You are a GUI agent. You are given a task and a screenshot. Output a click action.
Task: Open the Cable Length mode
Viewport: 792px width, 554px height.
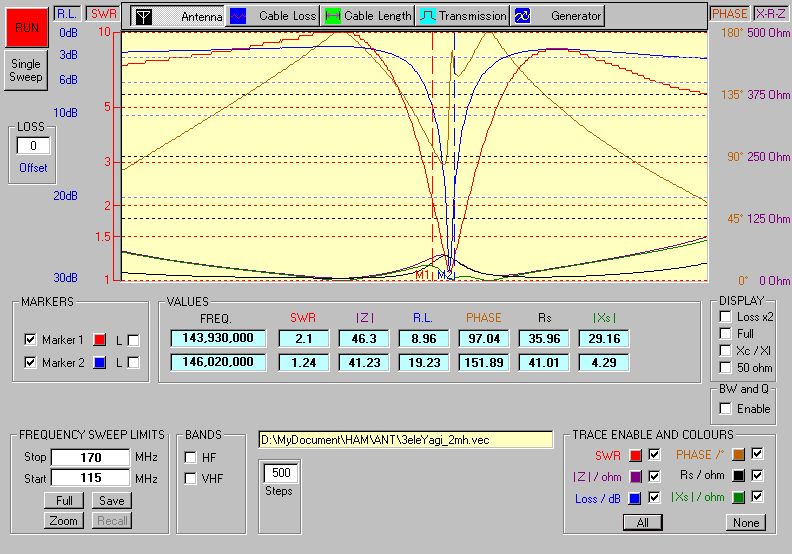(x=365, y=16)
